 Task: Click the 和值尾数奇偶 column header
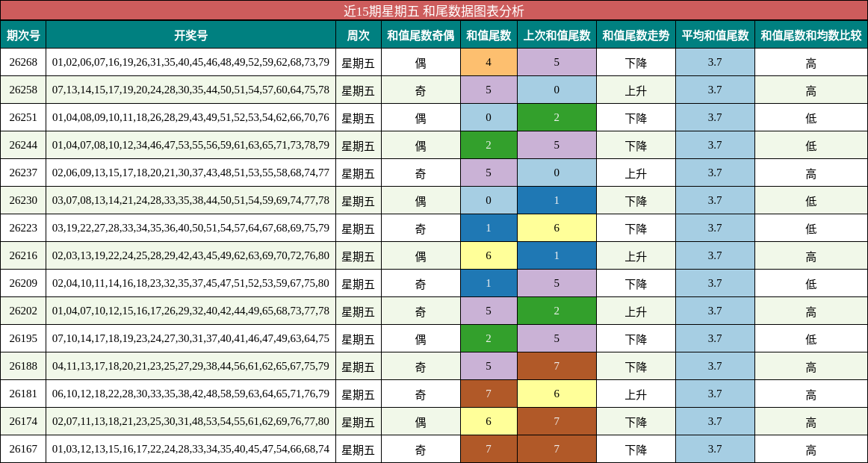click(421, 35)
